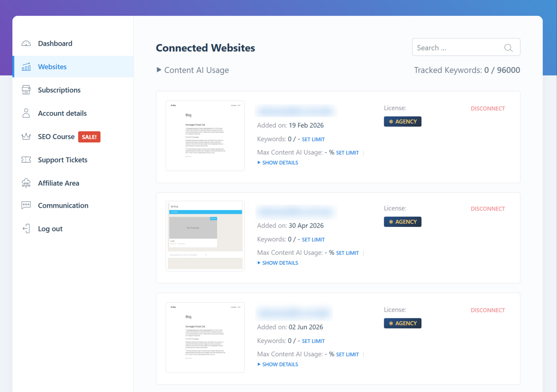
Task: Click the SEO Course crown icon
Action: (26, 137)
